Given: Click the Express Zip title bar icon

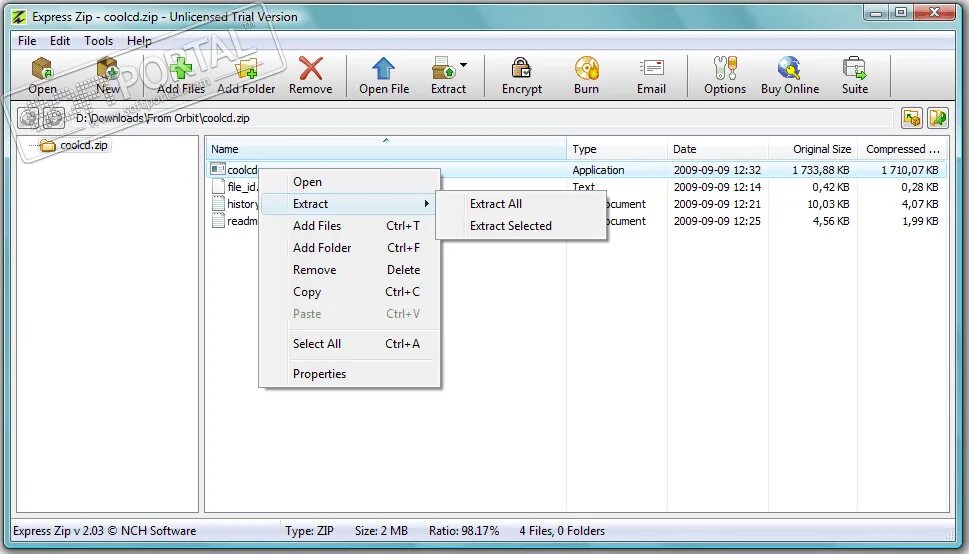Looking at the screenshot, I should 20,17.
